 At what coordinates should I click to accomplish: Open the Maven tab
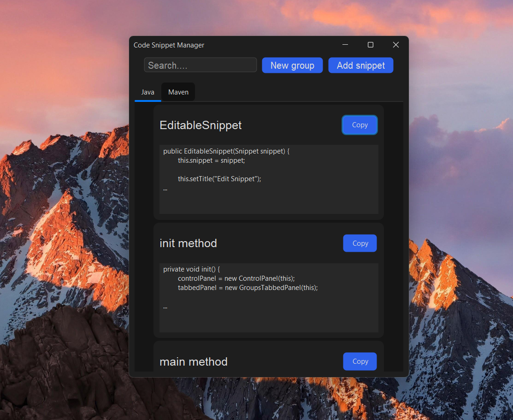[x=178, y=92]
